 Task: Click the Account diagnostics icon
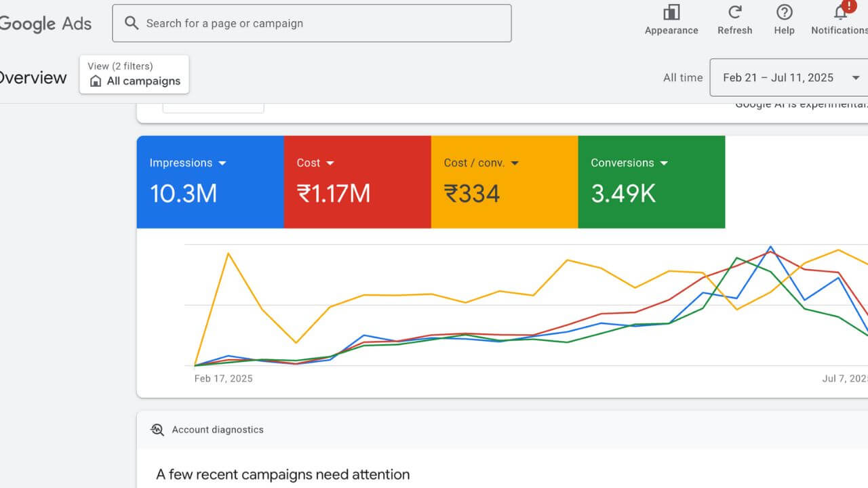pos(157,430)
